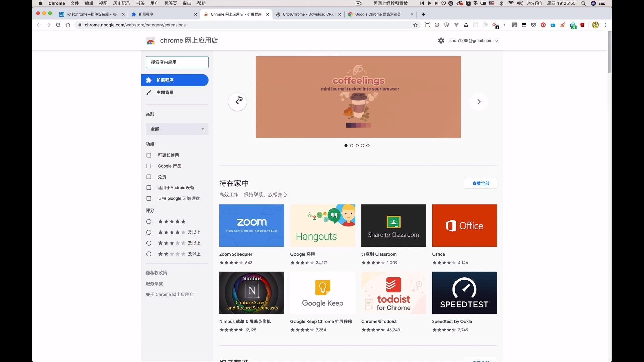Open the 窗口 menu in menu bar
644x362 pixels.
[187, 3]
